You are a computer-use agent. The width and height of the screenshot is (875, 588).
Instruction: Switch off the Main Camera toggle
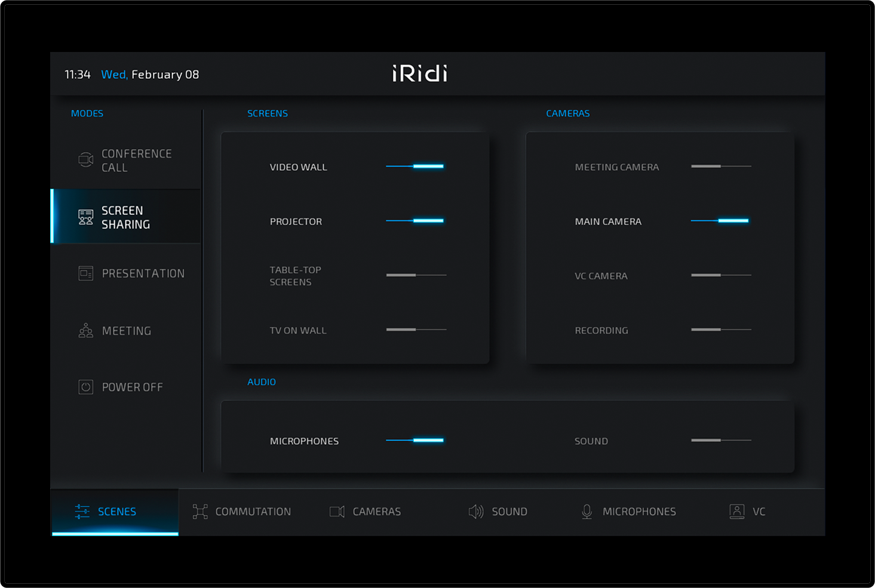(x=720, y=221)
